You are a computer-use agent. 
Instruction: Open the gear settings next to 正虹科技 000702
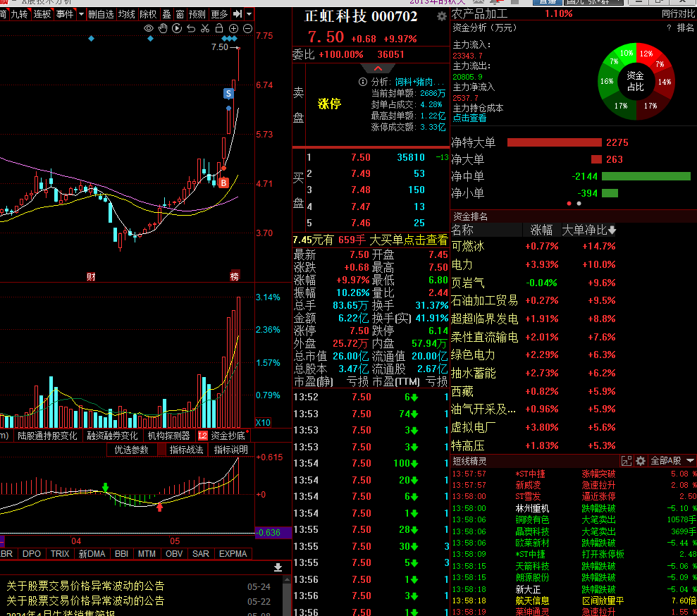pos(441,16)
